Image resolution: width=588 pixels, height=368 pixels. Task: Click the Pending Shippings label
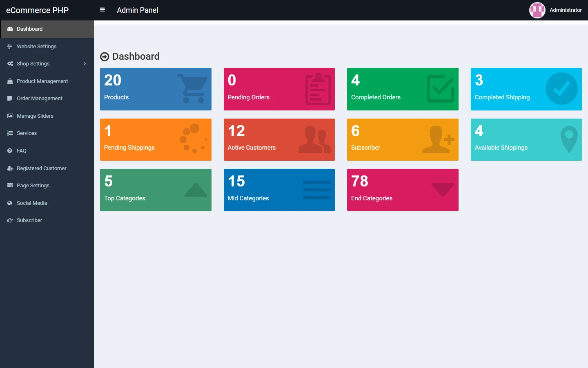click(129, 148)
